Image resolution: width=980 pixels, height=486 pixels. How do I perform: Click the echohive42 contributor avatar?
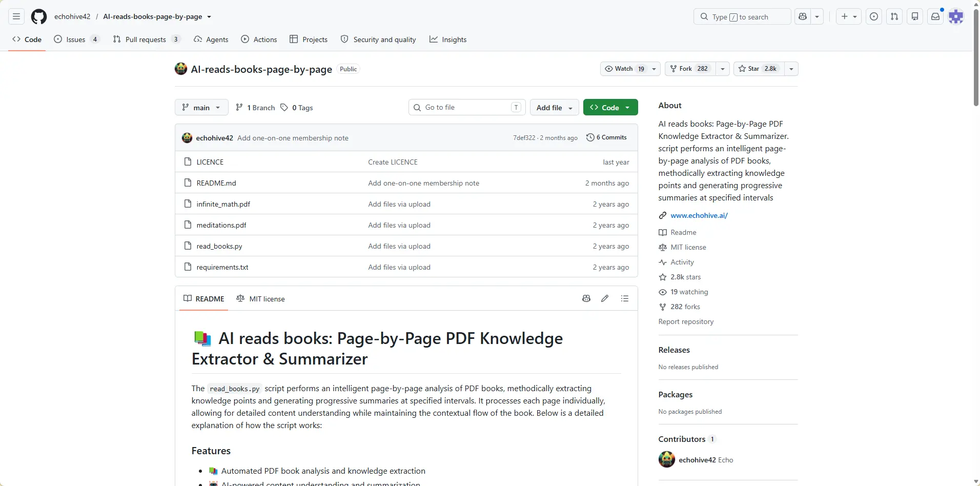click(x=667, y=459)
